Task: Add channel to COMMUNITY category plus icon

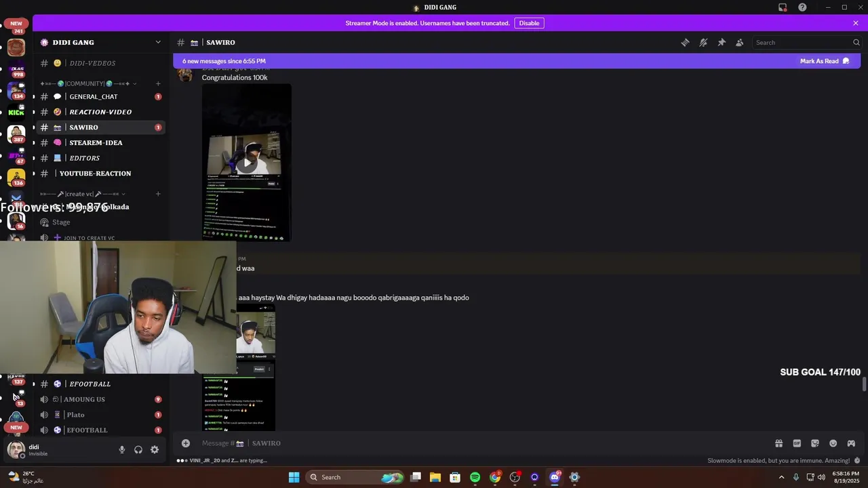Action: tap(158, 83)
